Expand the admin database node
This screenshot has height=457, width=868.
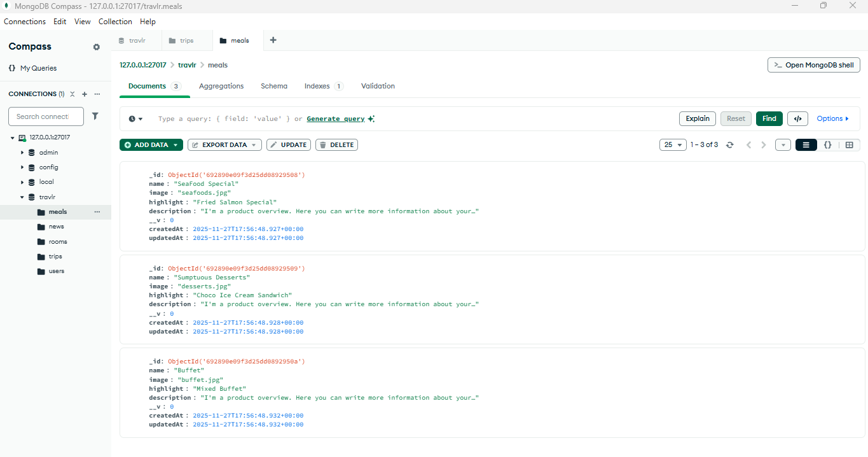22,153
